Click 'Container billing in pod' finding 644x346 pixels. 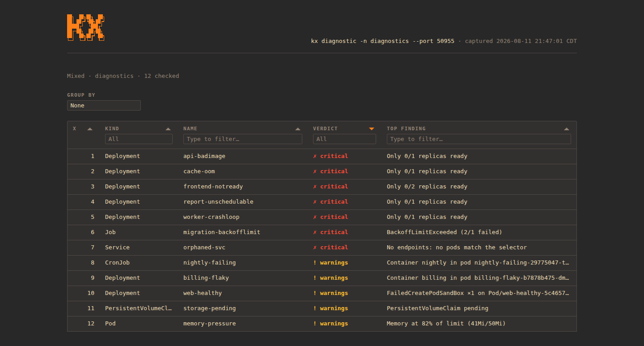[478, 278]
